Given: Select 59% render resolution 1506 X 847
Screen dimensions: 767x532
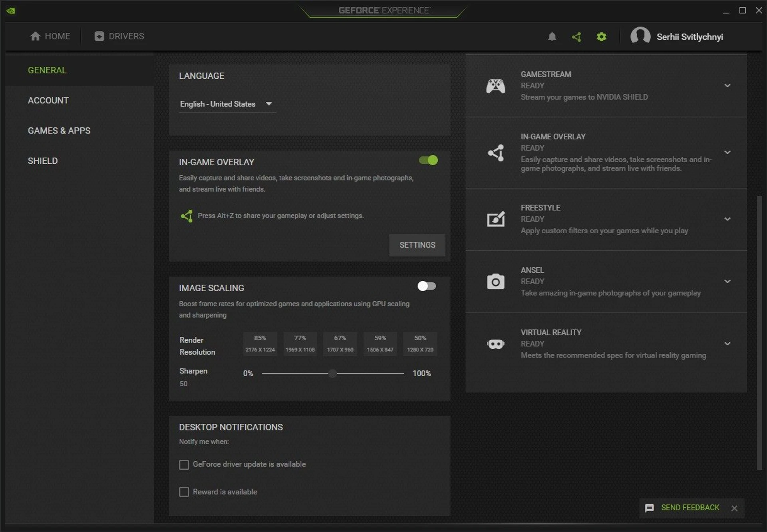Looking at the screenshot, I should coord(380,343).
